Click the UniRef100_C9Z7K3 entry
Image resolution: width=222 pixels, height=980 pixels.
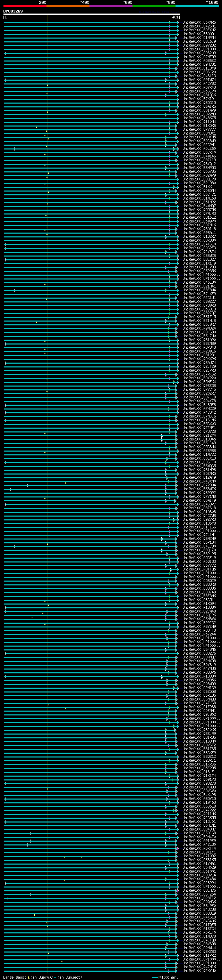(199, 519)
